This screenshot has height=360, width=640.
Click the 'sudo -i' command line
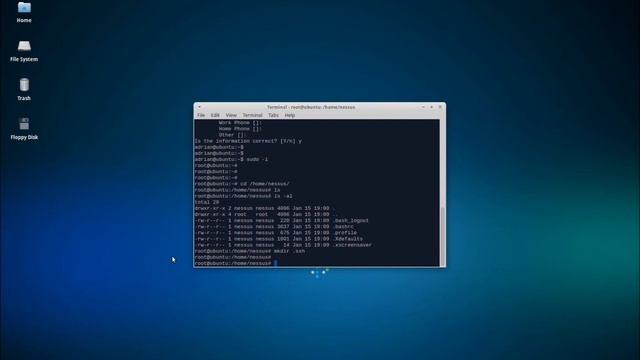[x=231, y=159]
